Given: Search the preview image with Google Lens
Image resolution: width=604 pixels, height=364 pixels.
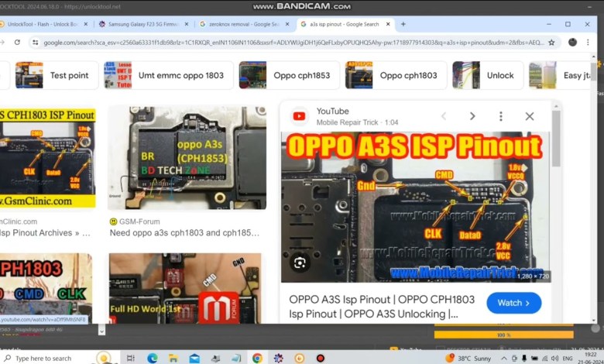Looking at the screenshot, I should [300, 263].
